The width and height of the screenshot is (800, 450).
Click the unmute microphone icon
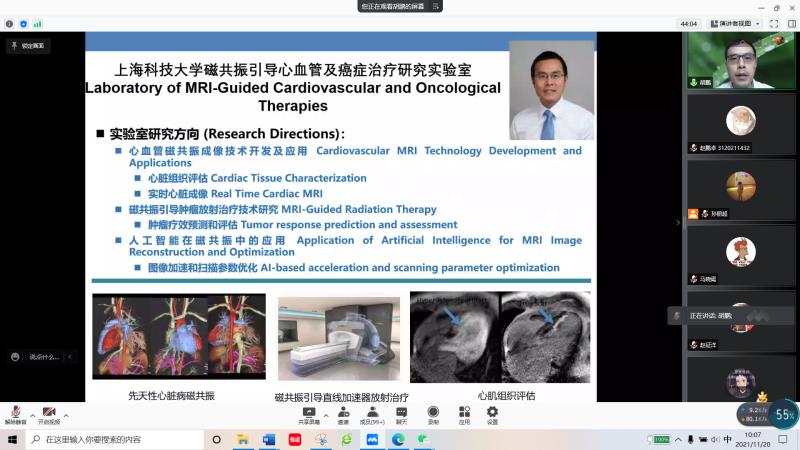pos(15,412)
